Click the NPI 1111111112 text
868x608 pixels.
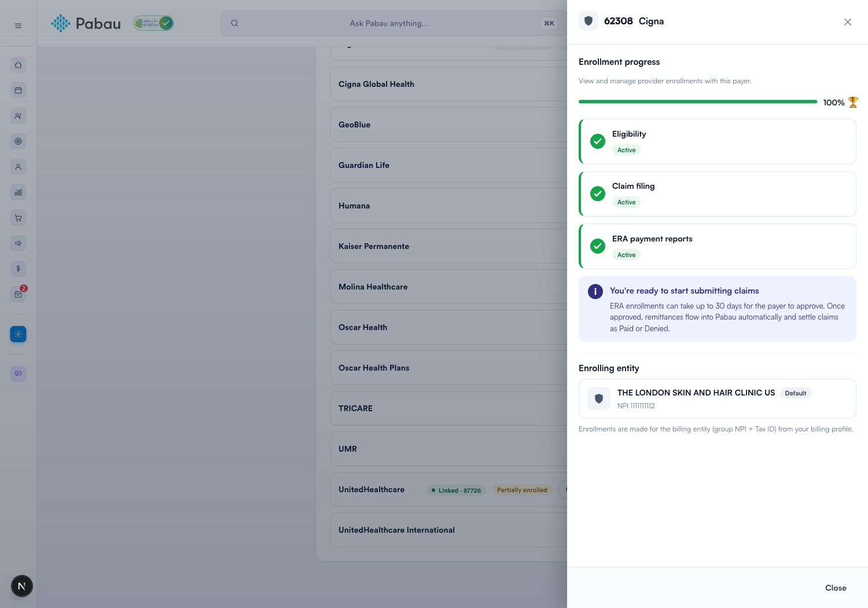pos(636,406)
